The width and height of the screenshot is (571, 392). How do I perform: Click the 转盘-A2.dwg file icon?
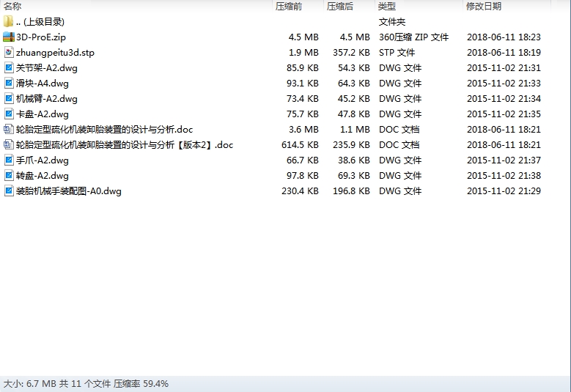(8, 175)
